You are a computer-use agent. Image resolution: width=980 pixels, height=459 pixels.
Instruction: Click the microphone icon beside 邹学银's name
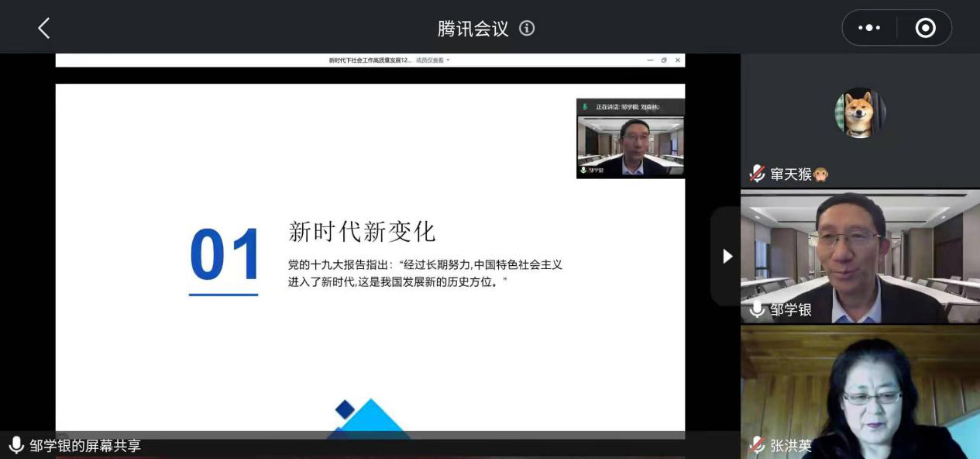tap(757, 309)
